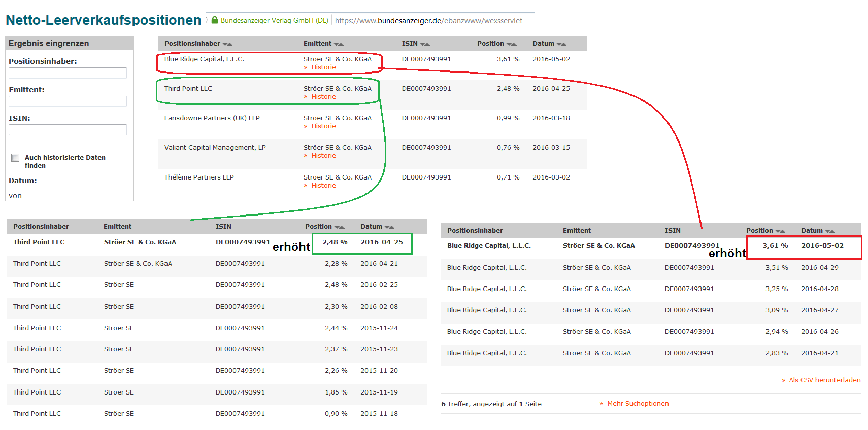
Task: Click the '3,09 %' value in Blue Ridge table
Action: click(x=777, y=310)
